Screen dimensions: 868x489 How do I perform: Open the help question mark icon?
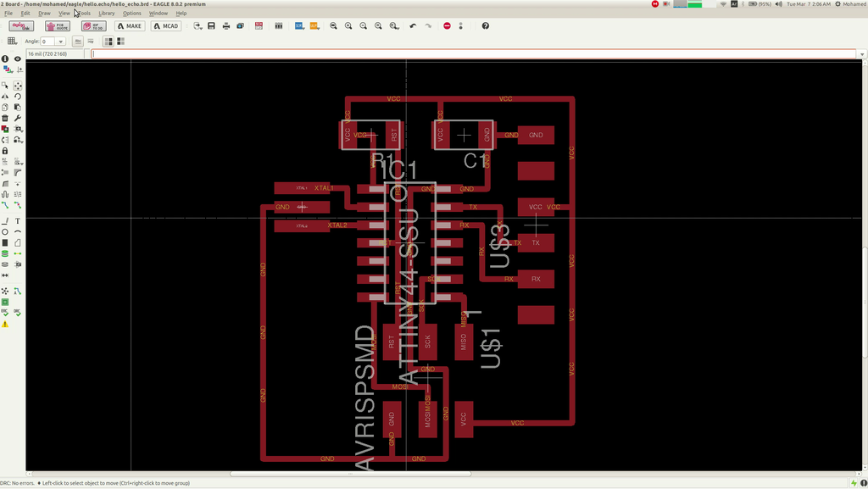tap(486, 26)
